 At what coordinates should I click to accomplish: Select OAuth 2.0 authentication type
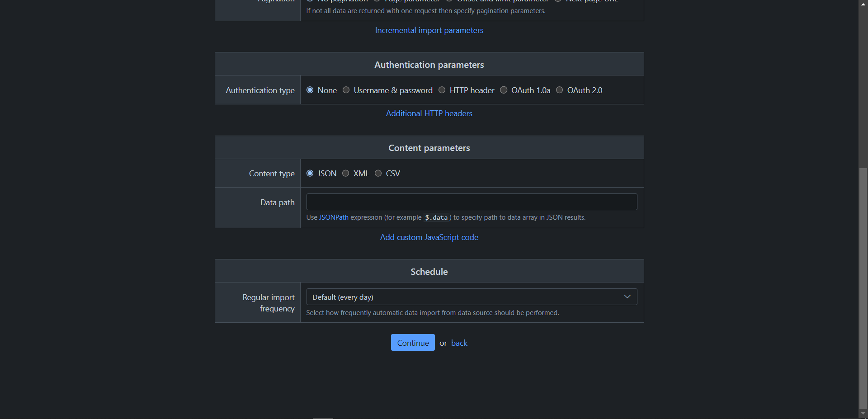[x=559, y=90]
